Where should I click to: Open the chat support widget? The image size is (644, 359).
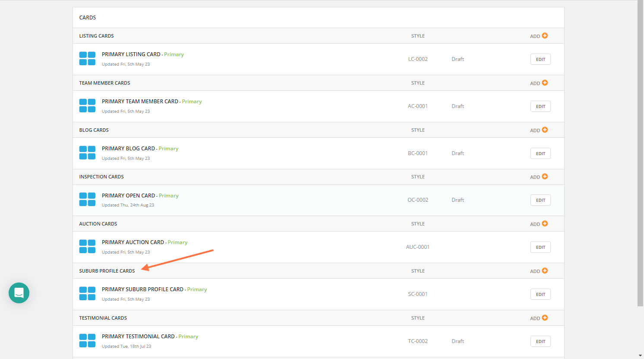point(19,293)
